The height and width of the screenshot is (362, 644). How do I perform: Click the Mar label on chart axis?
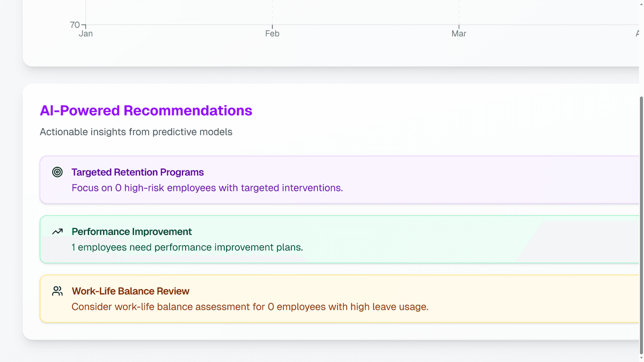pos(459,34)
